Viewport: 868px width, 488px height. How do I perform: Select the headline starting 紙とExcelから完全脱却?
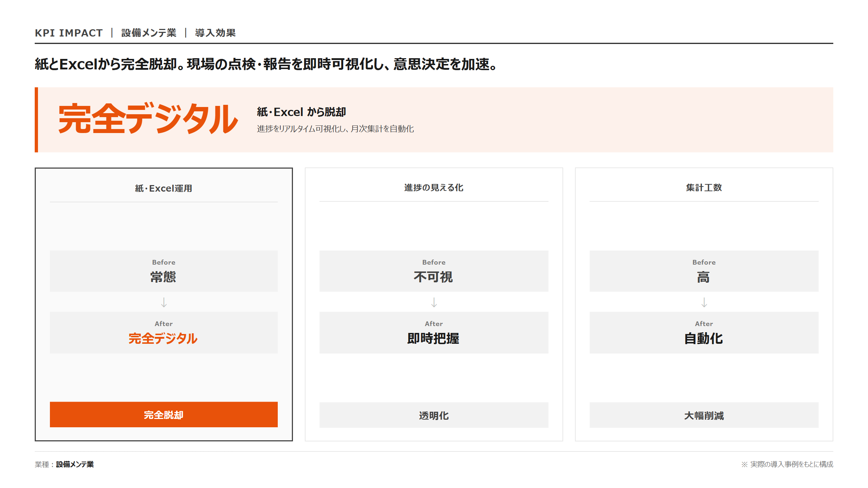click(x=267, y=64)
